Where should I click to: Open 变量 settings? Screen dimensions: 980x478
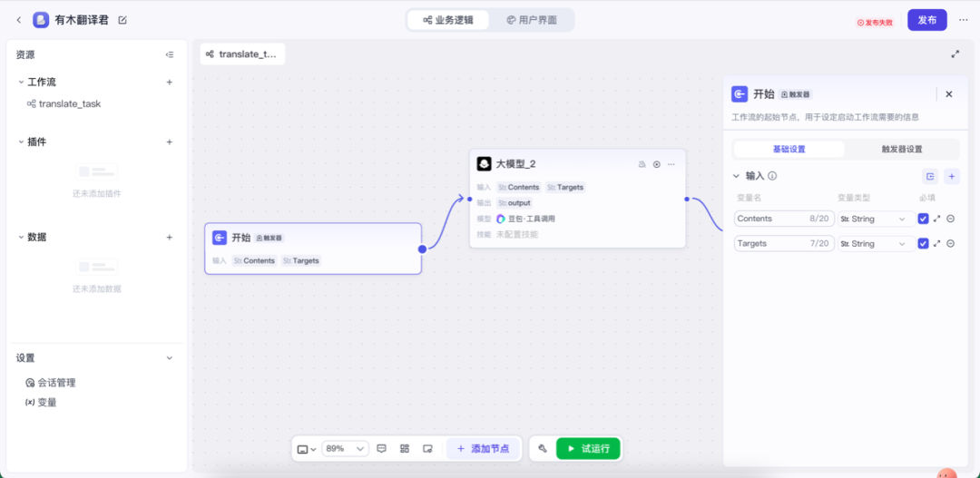41,403
